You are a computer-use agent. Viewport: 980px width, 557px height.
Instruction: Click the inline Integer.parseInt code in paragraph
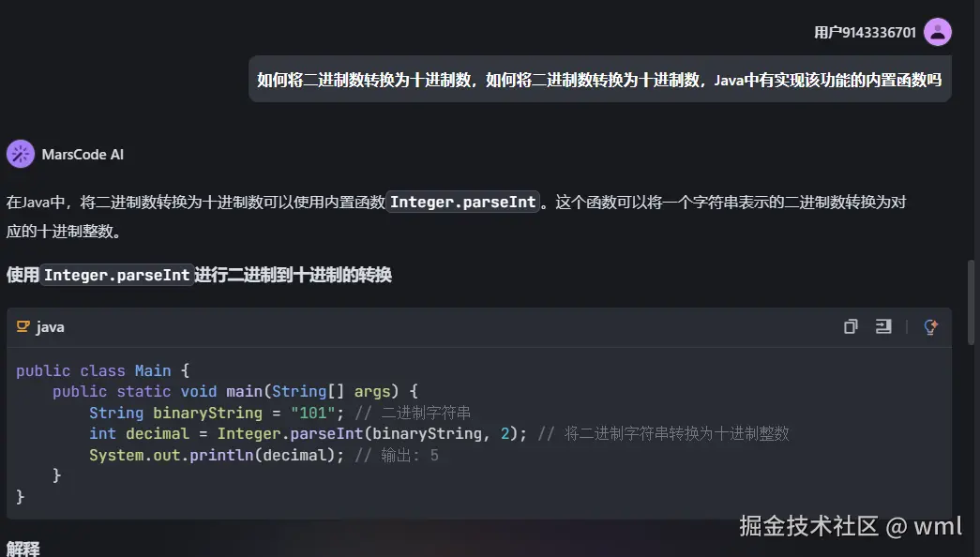(x=462, y=202)
